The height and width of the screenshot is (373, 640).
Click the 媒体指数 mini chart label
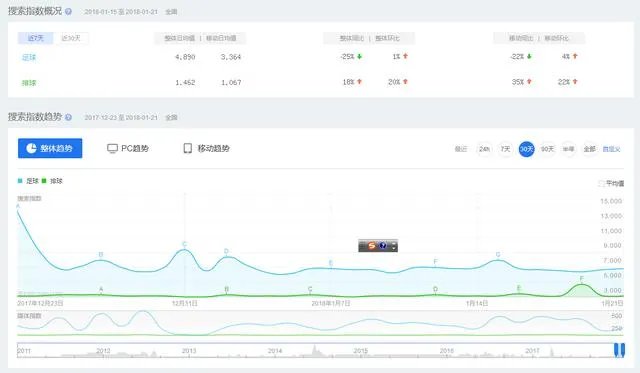tap(29, 315)
